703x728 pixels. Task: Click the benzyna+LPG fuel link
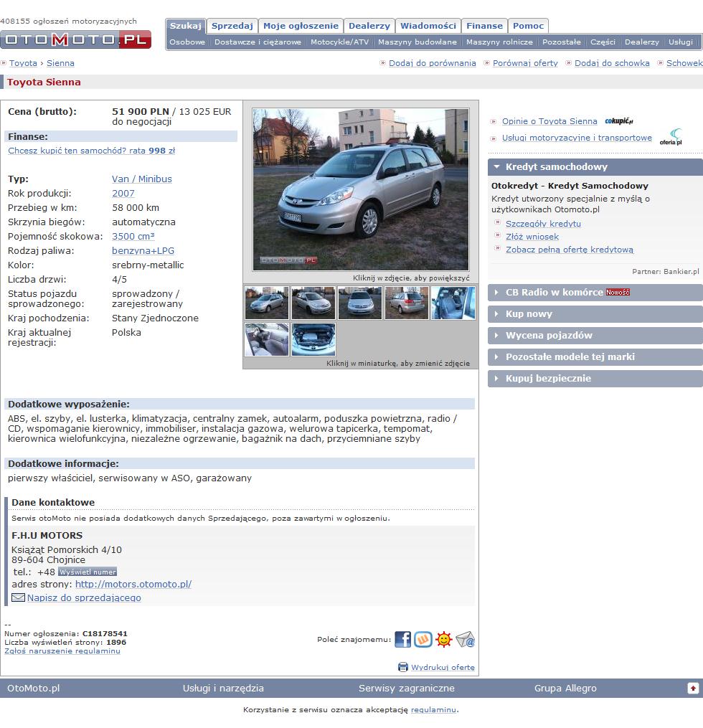143,251
